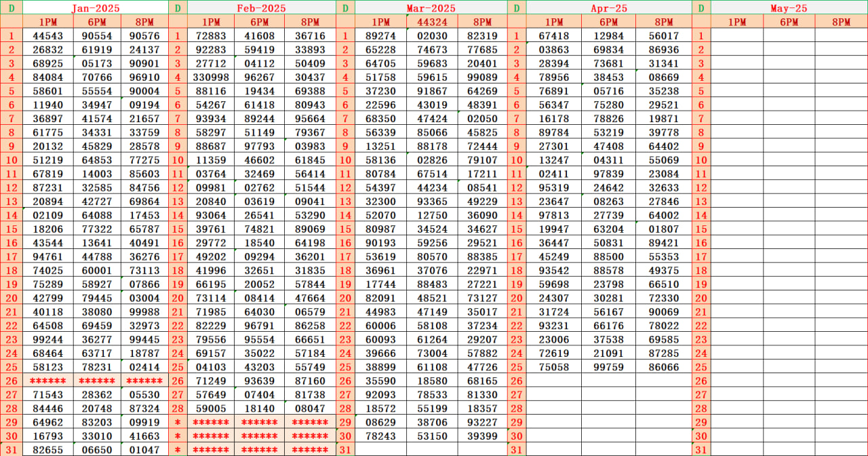Select cell 13251 in March row 9
The width and height of the screenshot is (868, 456).
pyautogui.click(x=380, y=146)
